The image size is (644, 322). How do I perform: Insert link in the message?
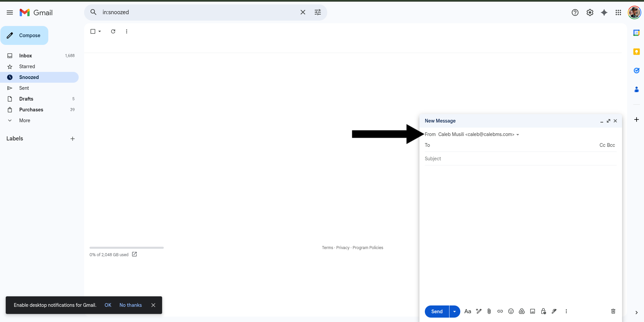[x=500, y=311]
